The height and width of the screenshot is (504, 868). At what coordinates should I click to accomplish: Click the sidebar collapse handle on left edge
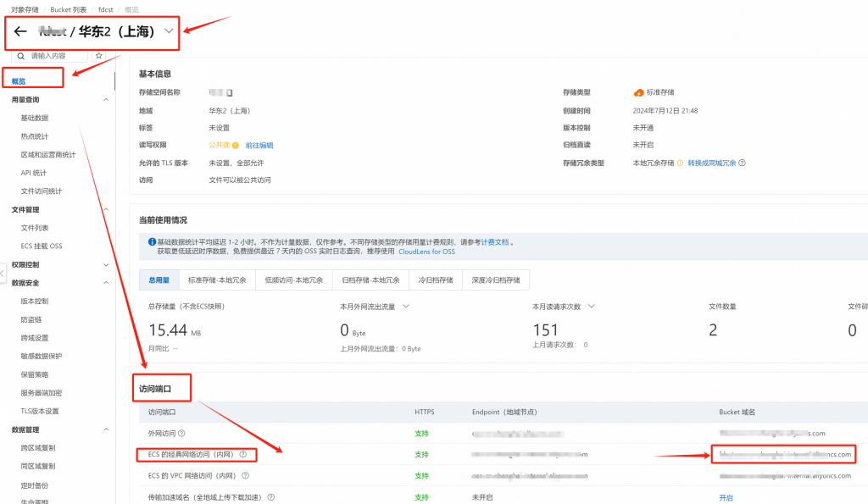3,273
